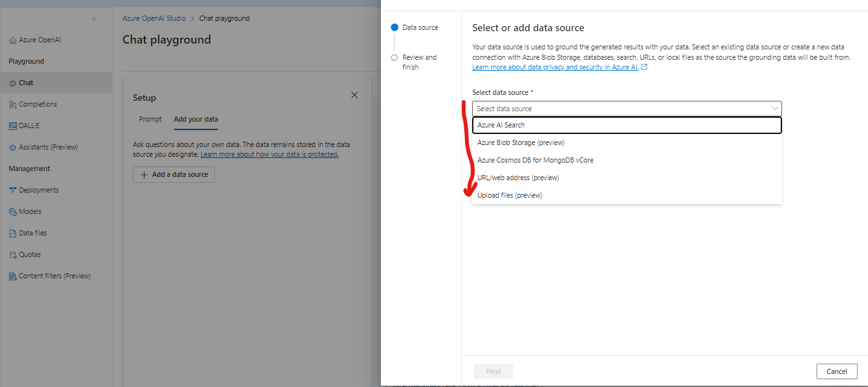This screenshot has height=387, width=868.
Task: Click the Assistants (Preview) icon
Action: 13,148
